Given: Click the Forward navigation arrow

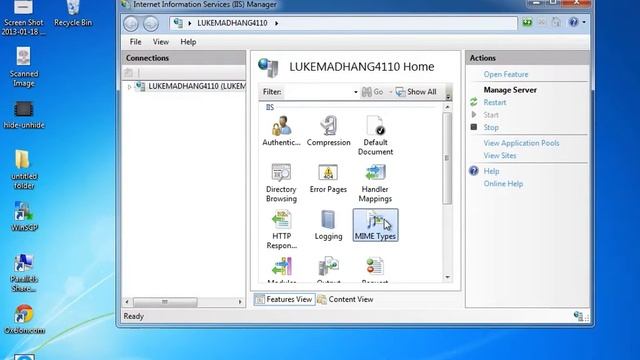Looking at the screenshot, I should click(x=151, y=24).
